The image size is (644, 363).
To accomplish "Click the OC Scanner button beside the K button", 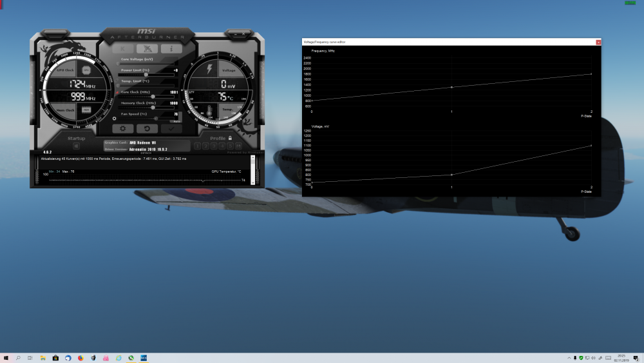I will [147, 48].
